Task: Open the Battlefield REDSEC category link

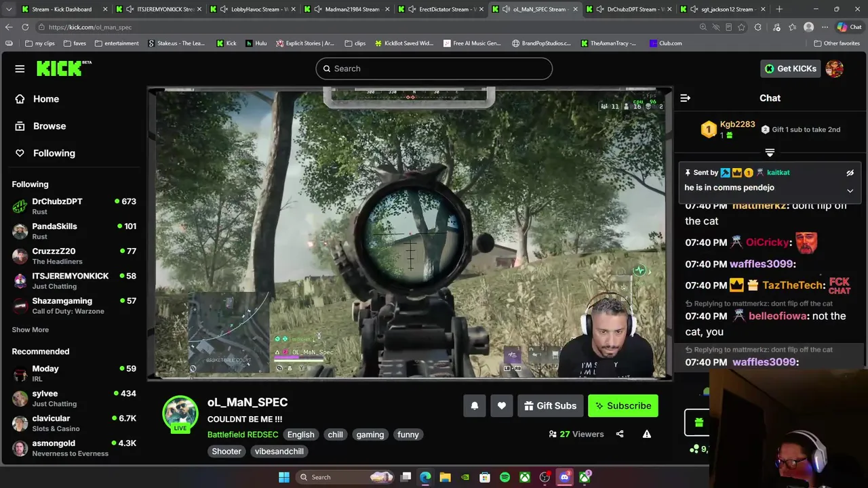Action: click(x=243, y=434)
